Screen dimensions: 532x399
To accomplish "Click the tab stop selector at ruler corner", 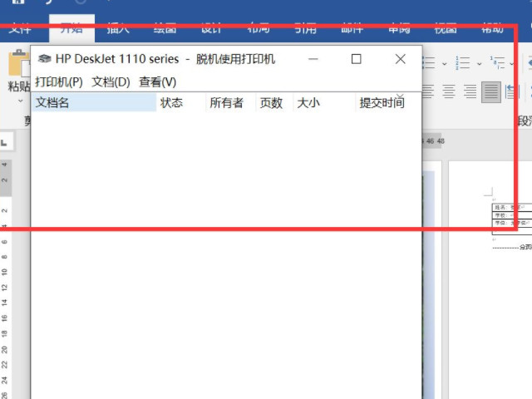I will click(x=5, y=142).
